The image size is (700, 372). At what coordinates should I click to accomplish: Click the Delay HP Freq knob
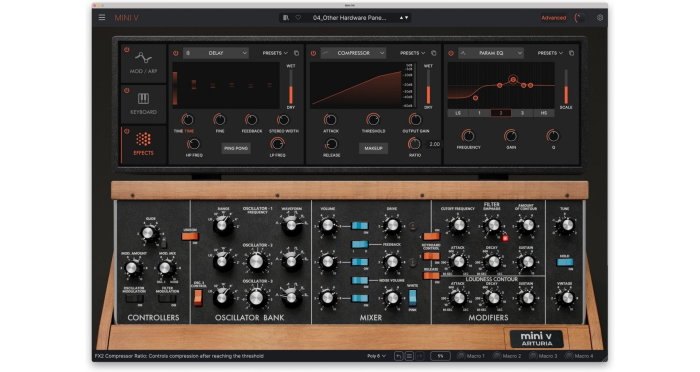[193, 144]
